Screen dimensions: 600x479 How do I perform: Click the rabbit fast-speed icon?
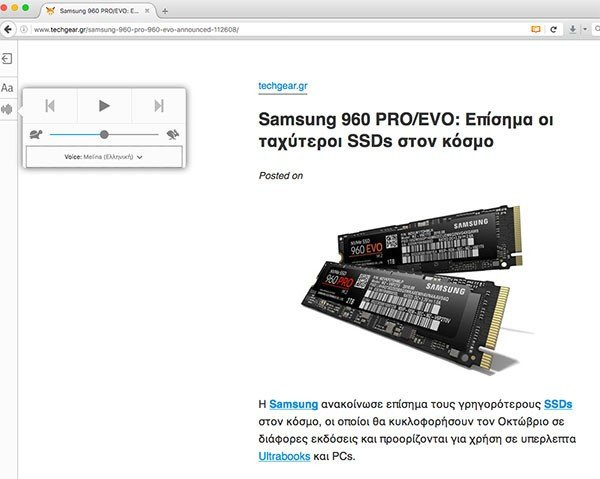tap(173, 134)
